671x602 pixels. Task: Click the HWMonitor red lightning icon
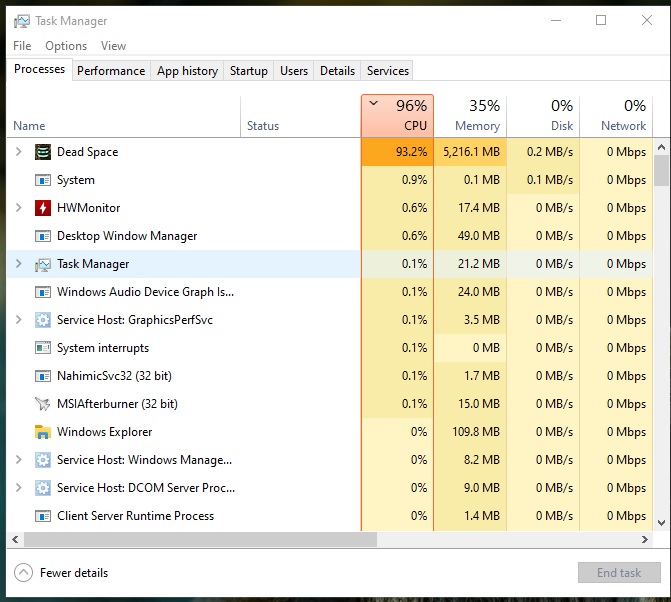point(43,208)
